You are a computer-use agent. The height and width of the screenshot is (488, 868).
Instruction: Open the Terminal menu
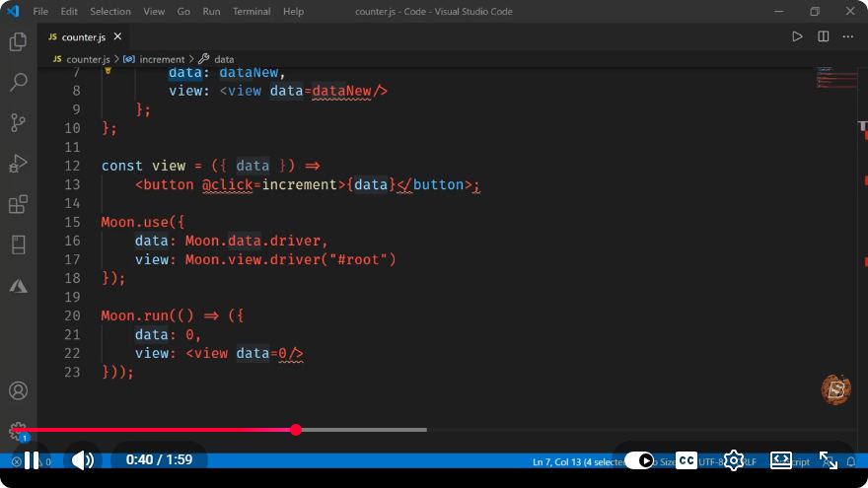[x=252, y=11]
